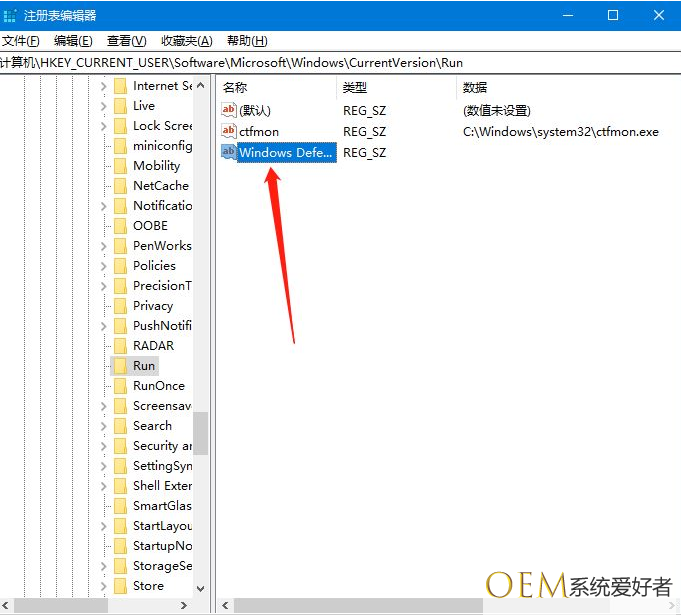This screenshot has width=681, height=616.
Task: Expand the Search key tree node
Action: [104, 426]
